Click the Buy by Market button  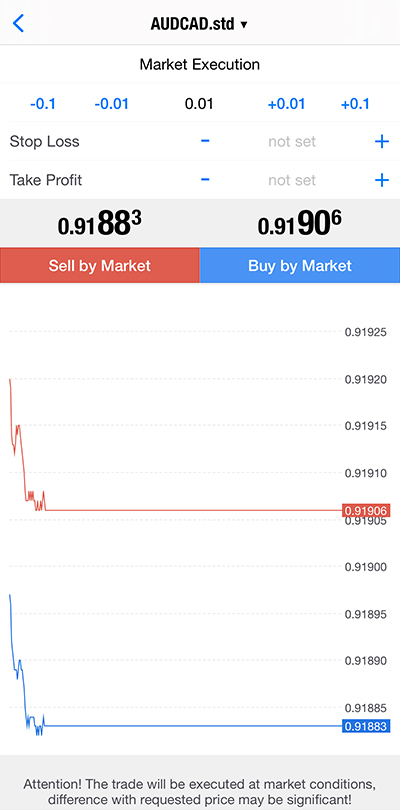300,266
